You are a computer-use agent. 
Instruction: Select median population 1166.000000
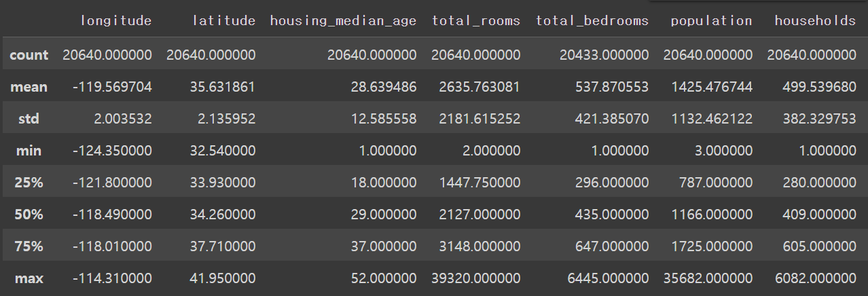tap(713, 215)
